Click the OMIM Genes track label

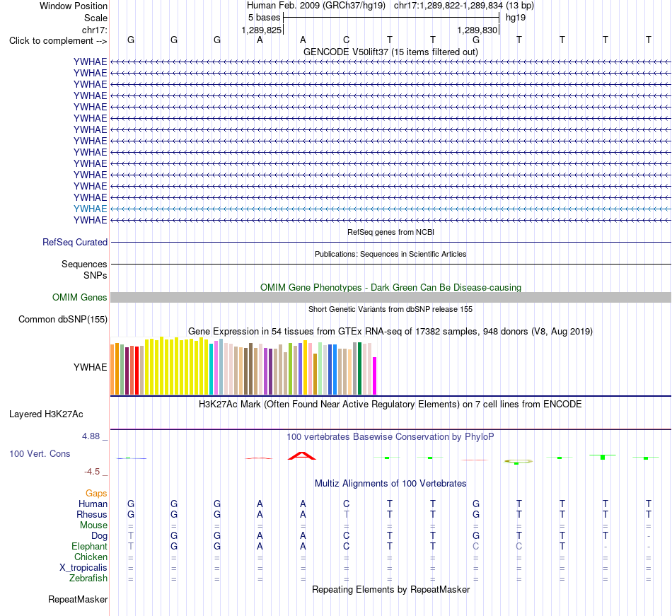[79, 297]
